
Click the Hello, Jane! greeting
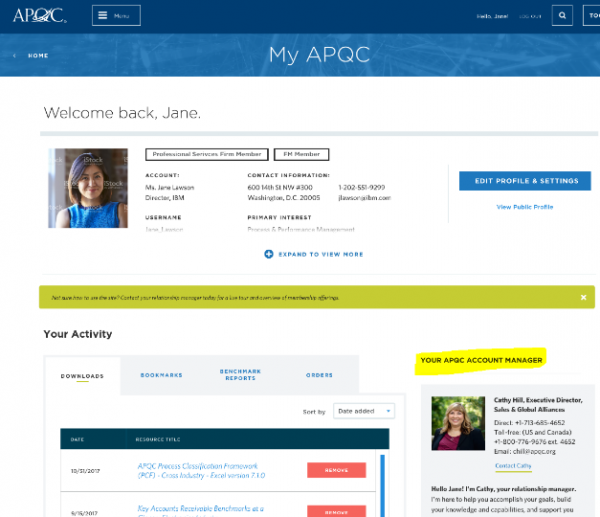coord(492,16)
